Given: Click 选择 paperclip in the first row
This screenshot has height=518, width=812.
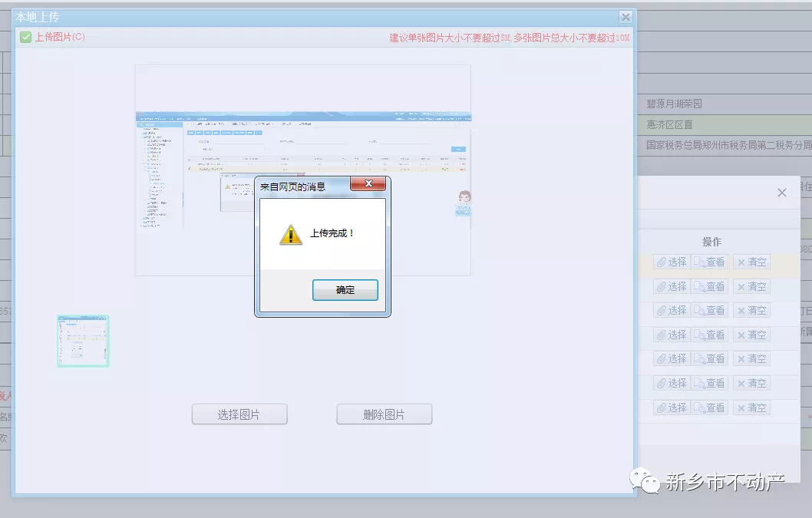Looking at the screenshot, I should pos(671,262).
